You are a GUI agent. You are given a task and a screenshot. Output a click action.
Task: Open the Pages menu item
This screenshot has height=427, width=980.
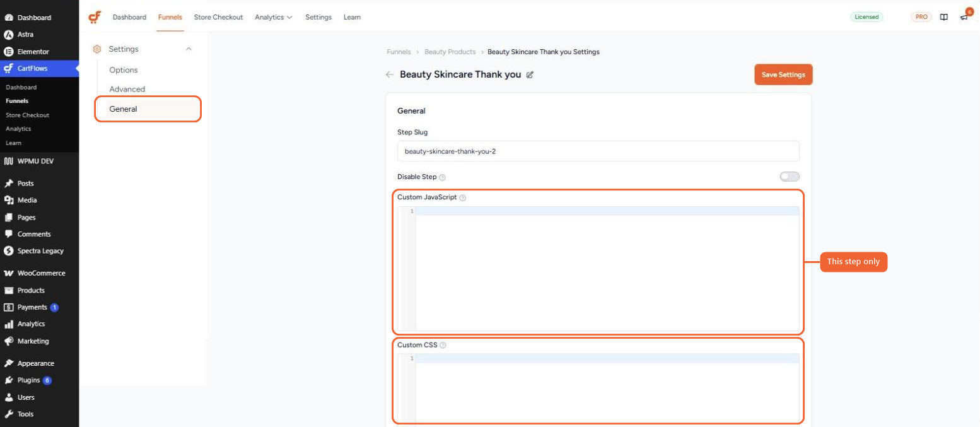click(39, 217)
